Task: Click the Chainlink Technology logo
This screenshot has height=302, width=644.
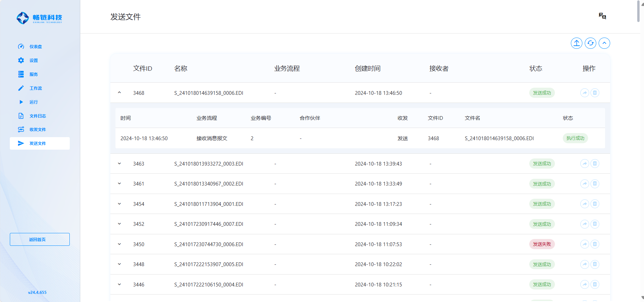Action: 40,18
